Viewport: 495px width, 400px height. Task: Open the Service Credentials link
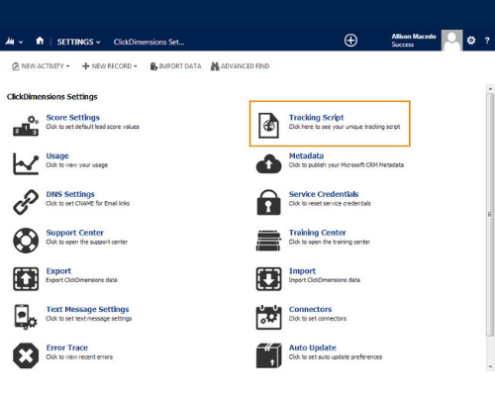pos(324,194)
